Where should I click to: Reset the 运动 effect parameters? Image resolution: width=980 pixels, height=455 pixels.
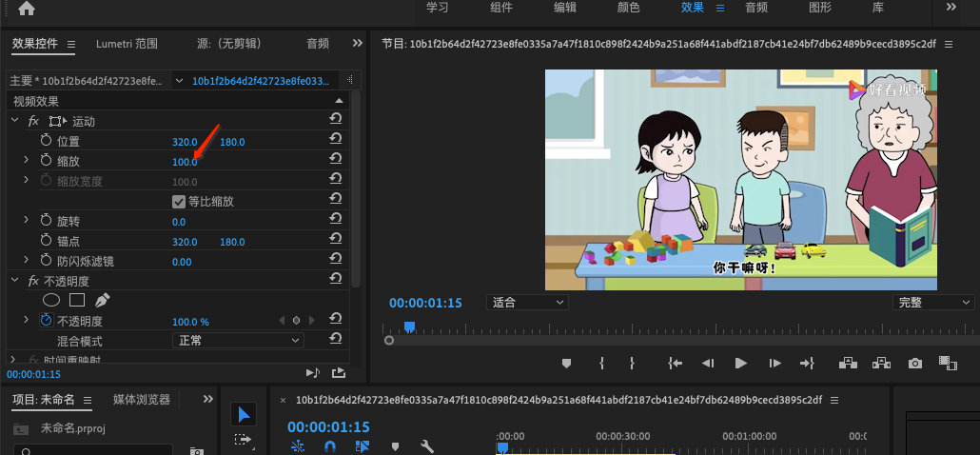click(x=336, y=119)
